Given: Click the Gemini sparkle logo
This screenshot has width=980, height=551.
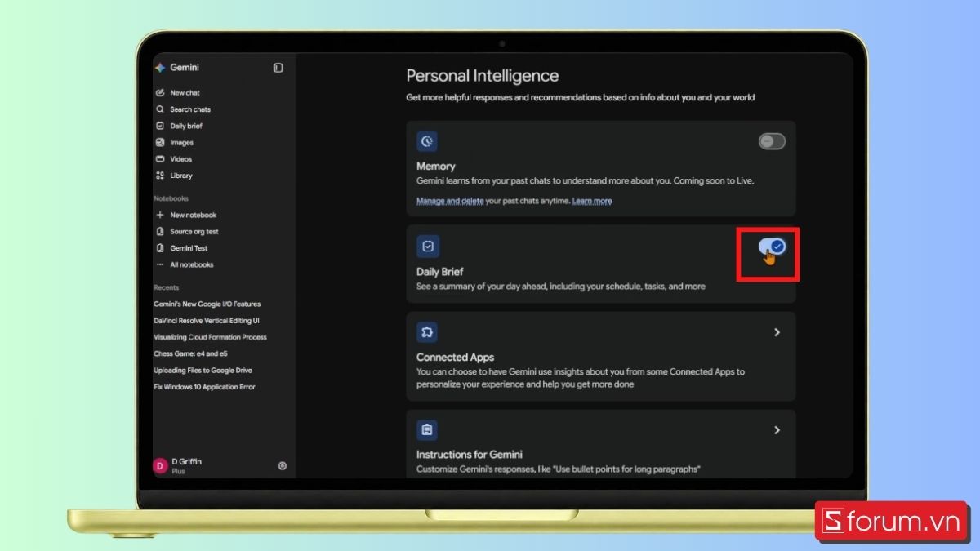Looking at the screenshot, I should tap(160, 68).
